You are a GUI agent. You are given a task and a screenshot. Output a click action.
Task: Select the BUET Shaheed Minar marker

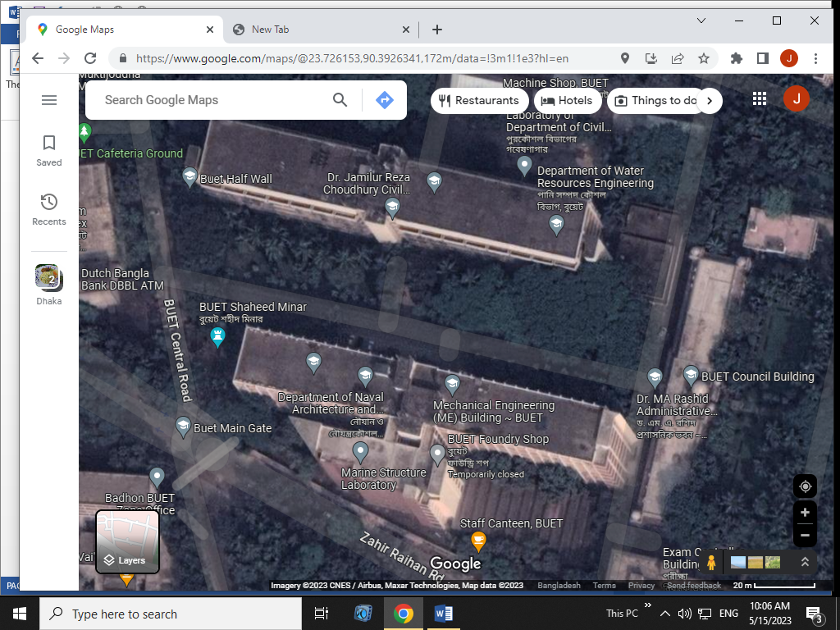click(217, 335)
